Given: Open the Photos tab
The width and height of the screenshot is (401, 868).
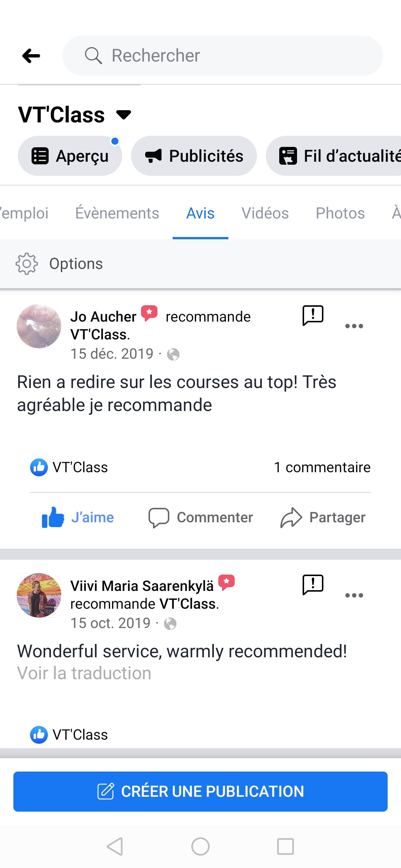Looking at the screenshot, I should point(340,213).
